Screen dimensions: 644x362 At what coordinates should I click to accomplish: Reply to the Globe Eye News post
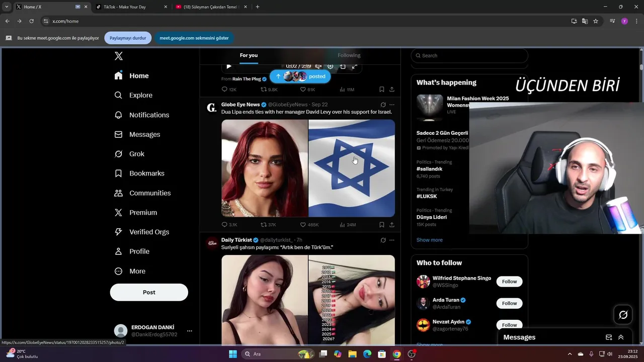(229, 225)
